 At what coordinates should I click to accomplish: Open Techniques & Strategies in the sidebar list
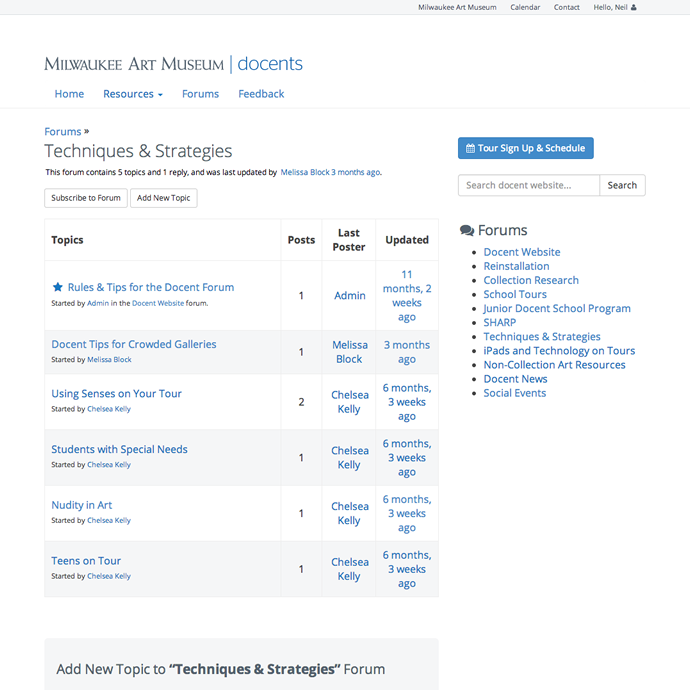tap(542, 337)
